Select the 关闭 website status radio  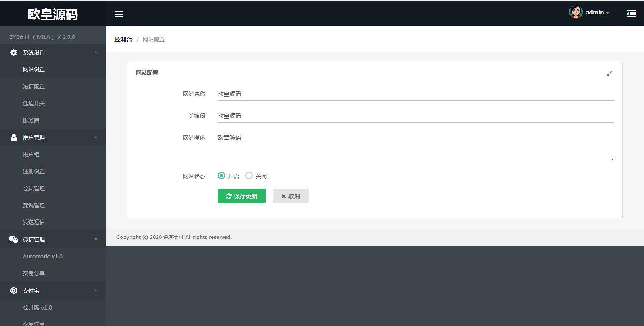point(249,175)
